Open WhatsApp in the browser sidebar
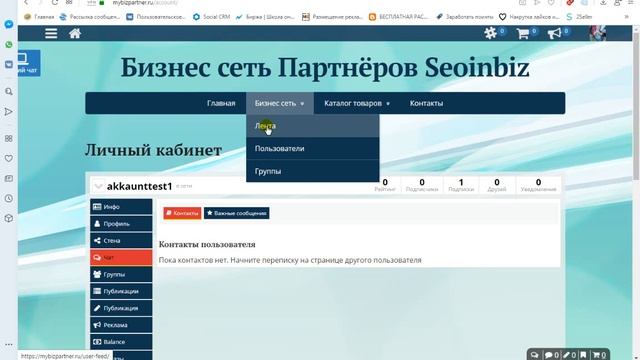 pos(9,44)
